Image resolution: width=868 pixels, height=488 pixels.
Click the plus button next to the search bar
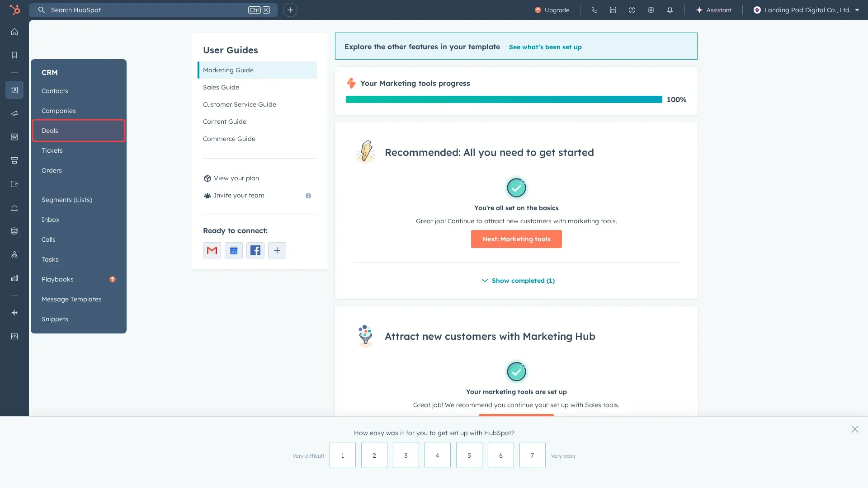click(290, 9)
